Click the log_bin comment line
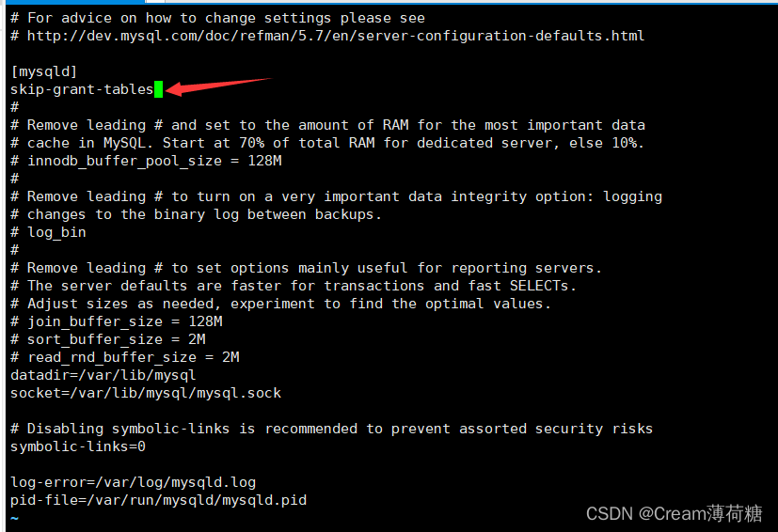Image resolution: width=778 pixels, height=532 pixels. (48, 232)
